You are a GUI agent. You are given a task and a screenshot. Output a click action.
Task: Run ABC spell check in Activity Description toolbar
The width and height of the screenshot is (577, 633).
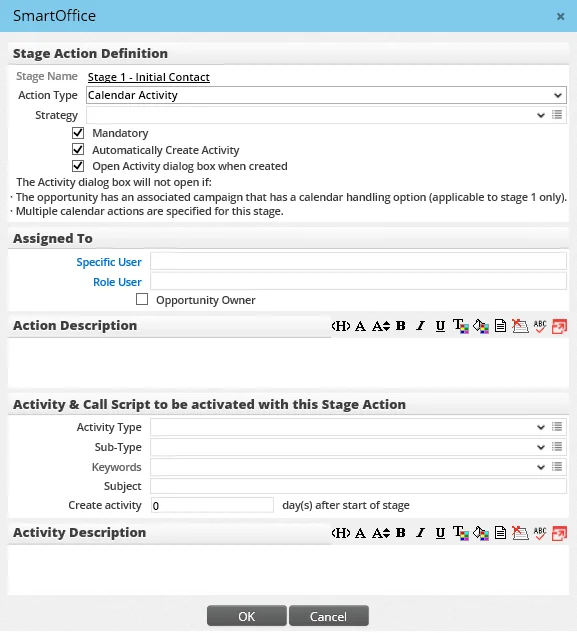540,533
